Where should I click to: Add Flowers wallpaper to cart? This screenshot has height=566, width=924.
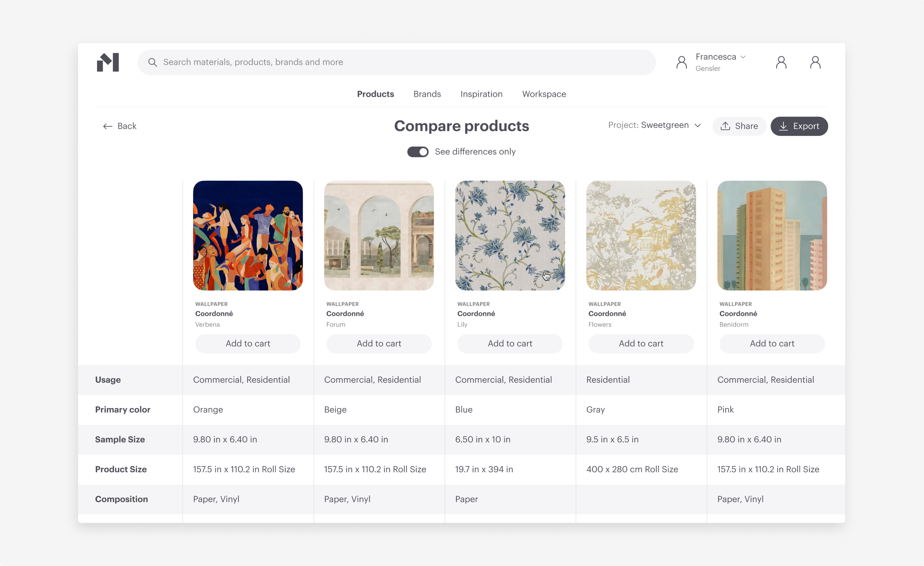641,343
